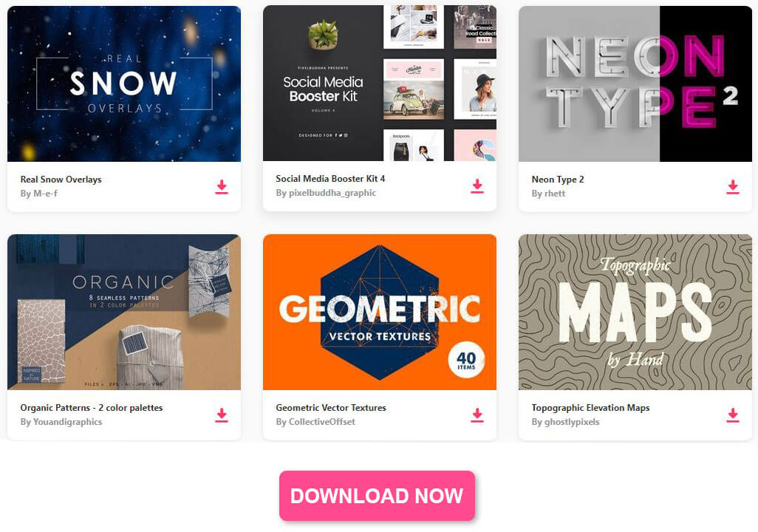This screenshot has width=758, height=532.
Task: Download Real Snow Overlays via pink arrow icon
Action: tap(222, 187)
